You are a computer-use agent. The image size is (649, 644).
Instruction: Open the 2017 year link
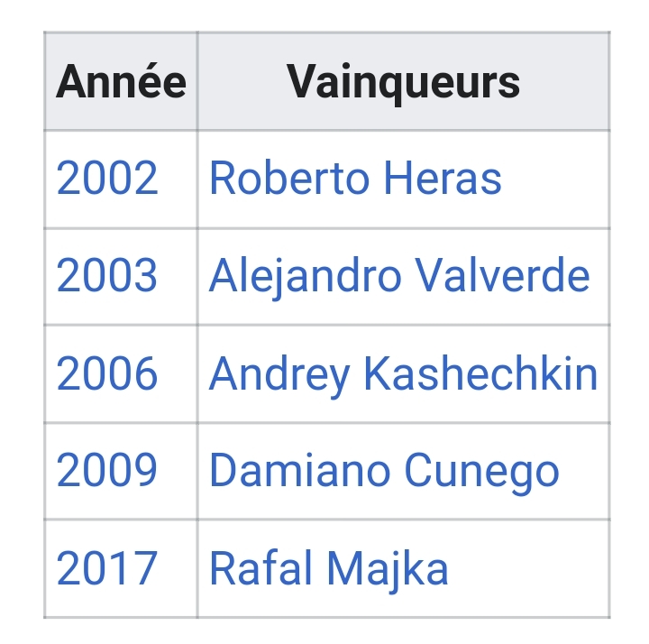click(107, 568)
